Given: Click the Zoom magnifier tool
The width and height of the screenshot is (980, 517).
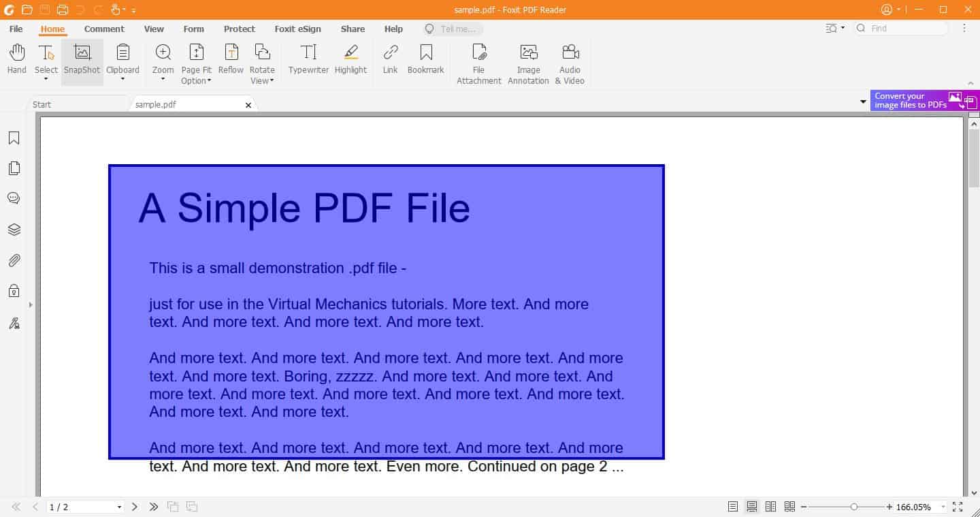Looking at the screenshot, I should 163,58.
